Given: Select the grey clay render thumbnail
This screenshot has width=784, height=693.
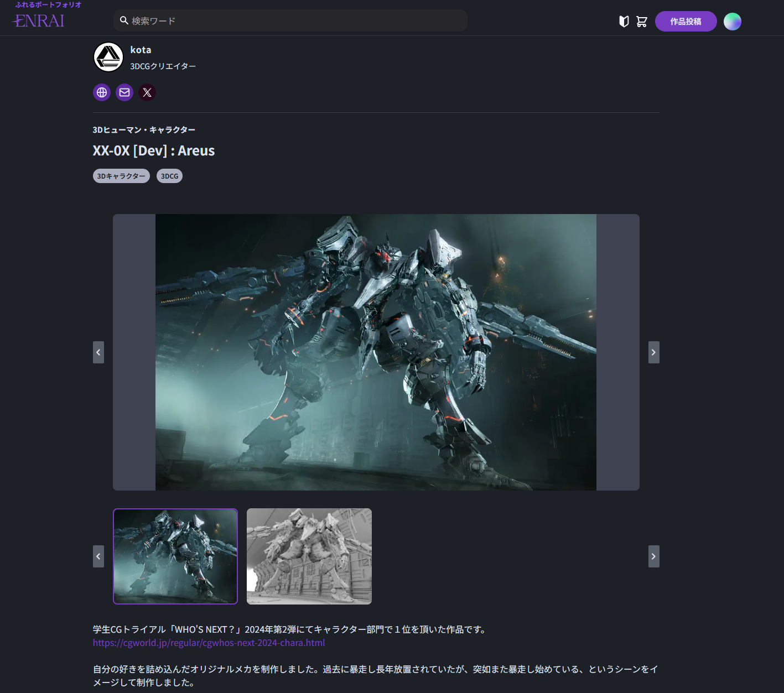Looking at the screenshot, I should [309, 556].
